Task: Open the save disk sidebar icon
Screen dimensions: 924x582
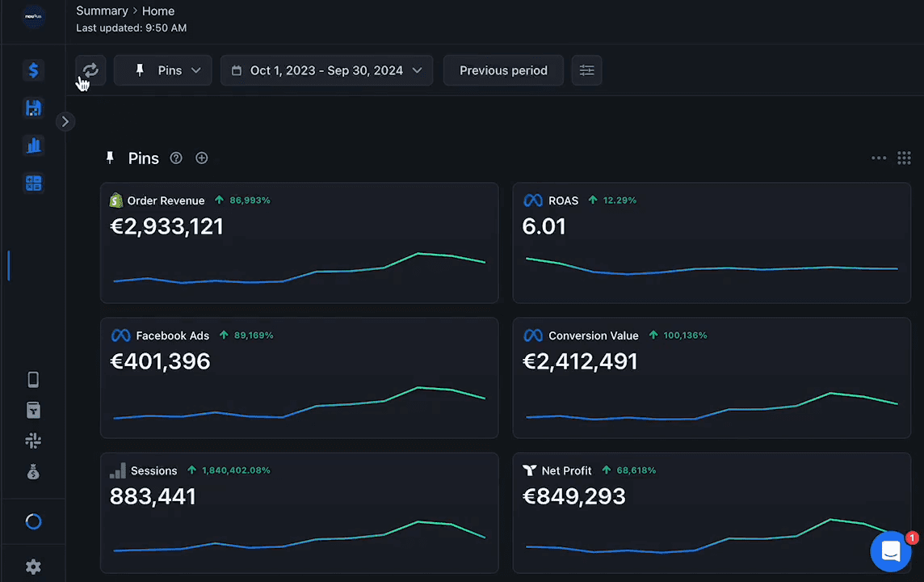Action: pyautogui.click(x=34, y=108)
